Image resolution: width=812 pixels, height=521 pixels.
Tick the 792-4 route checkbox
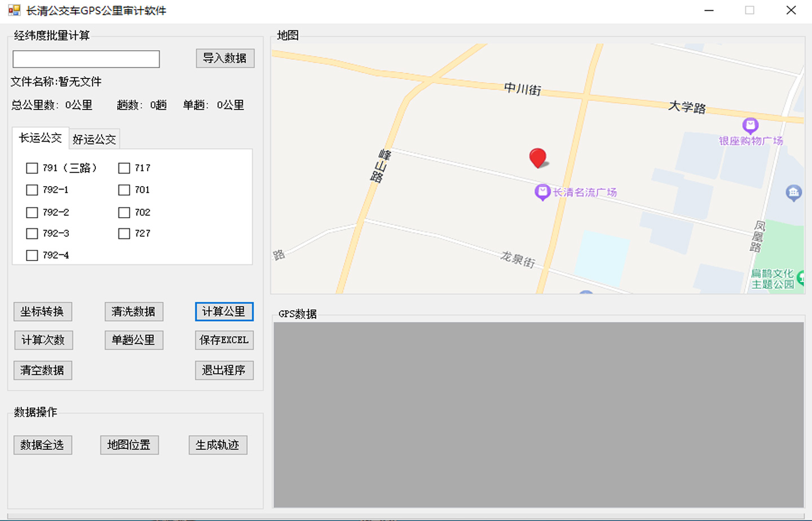pyautogui.click(x=32, y=255)
